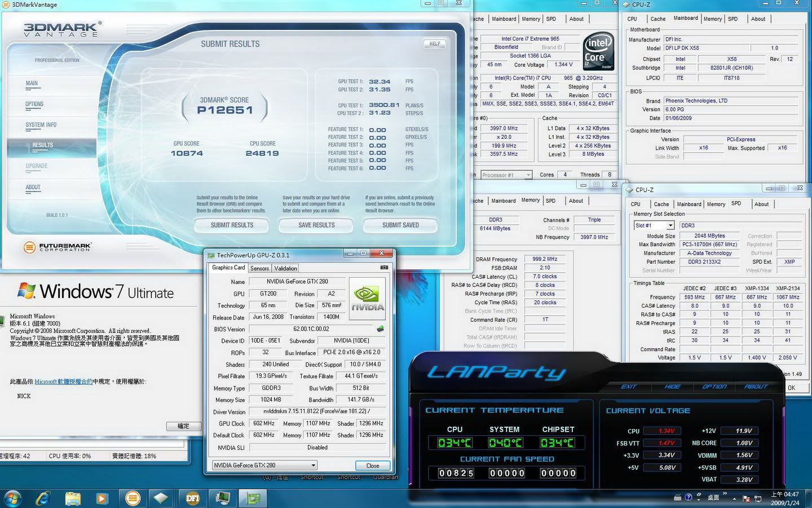
Task: Click HELP button in 3DMark Vantage
Action: click(x=434, y=43)
